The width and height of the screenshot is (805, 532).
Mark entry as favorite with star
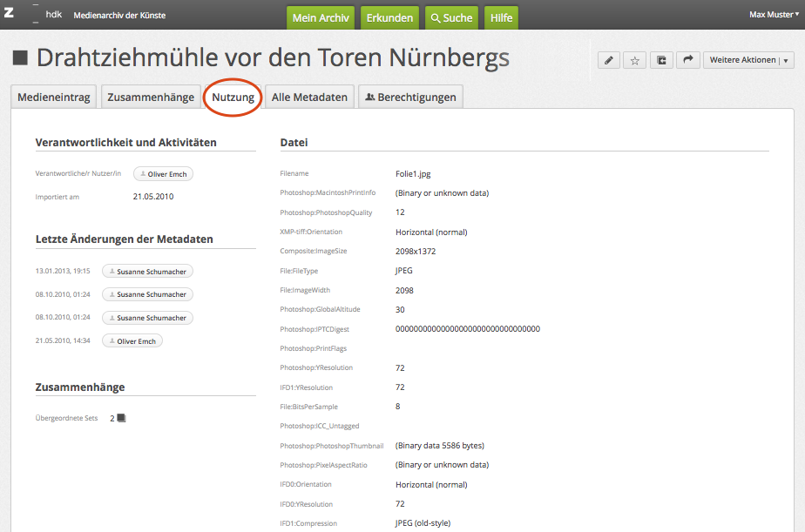click(x=635, y=60)
